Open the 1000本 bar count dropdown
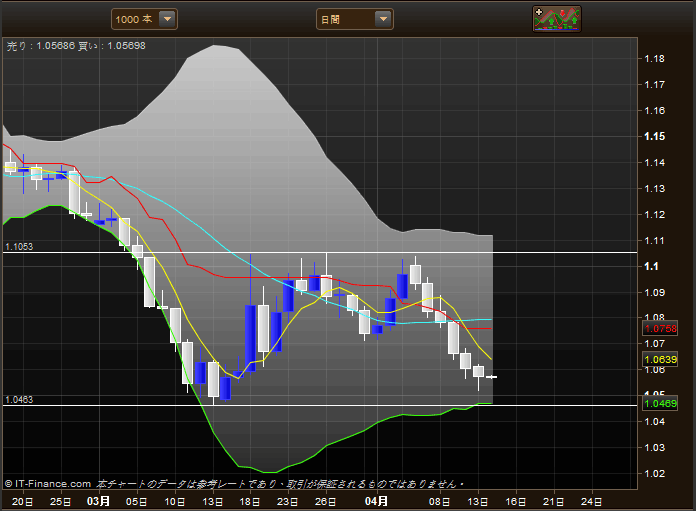This screenshot has width=696, height=511. pos(144,20)
